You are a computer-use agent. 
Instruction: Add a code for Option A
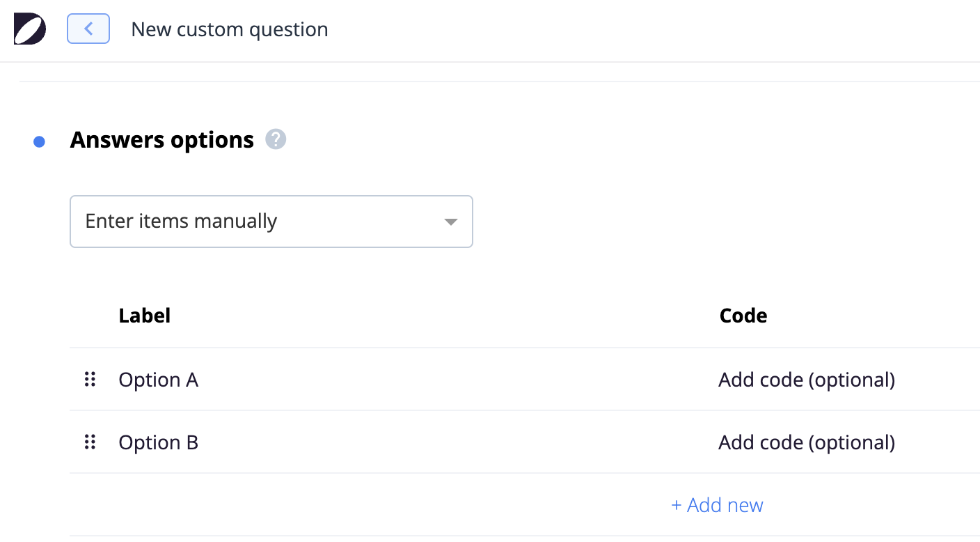point(807,380)
